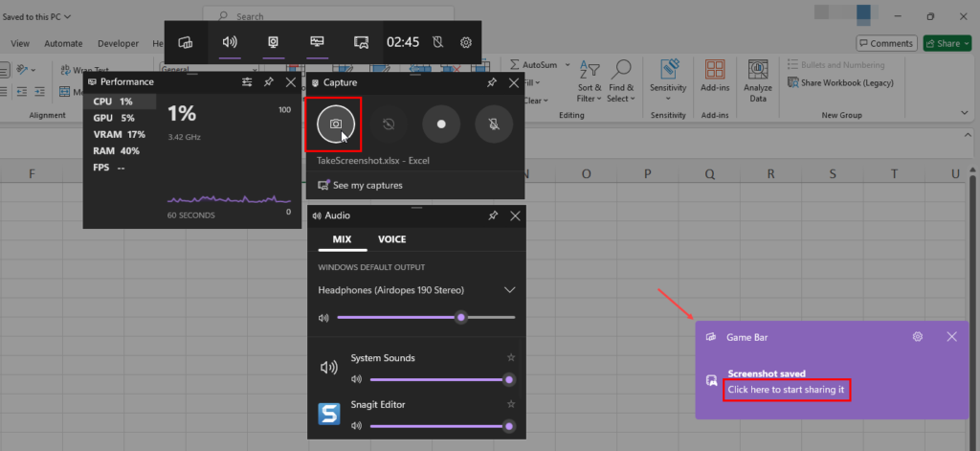Select the RAM metric in Performance
The image size is (980, 451).
point(120,150)
